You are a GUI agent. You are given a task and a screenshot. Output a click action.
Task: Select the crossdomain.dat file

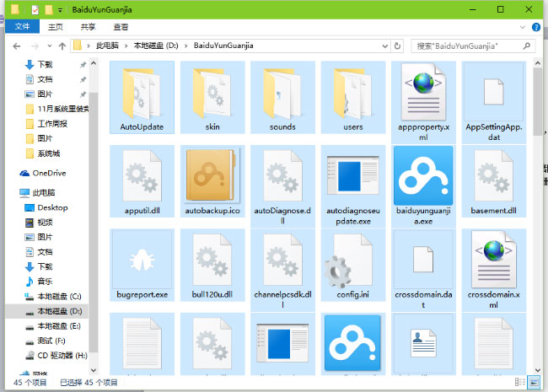coord(423,270)
